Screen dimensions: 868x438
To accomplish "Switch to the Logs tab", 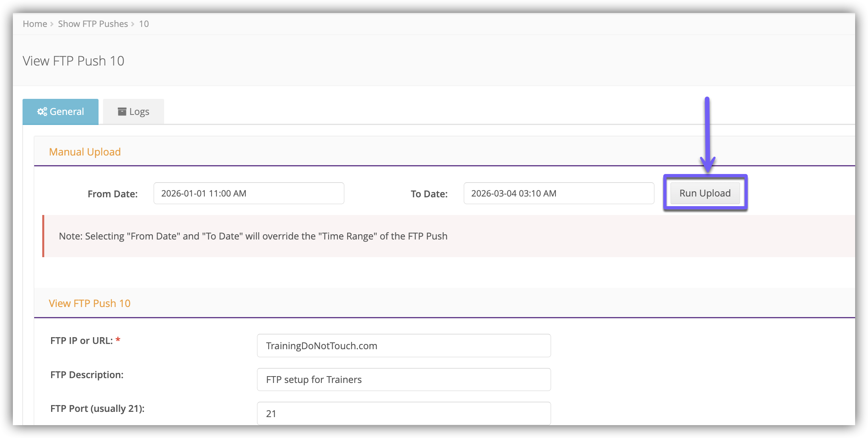I will (134, 112).
